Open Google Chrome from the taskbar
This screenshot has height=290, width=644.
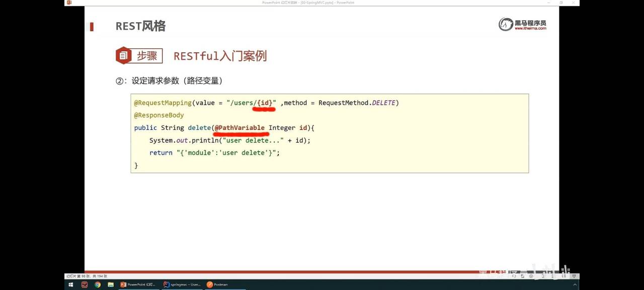point(98,284)
